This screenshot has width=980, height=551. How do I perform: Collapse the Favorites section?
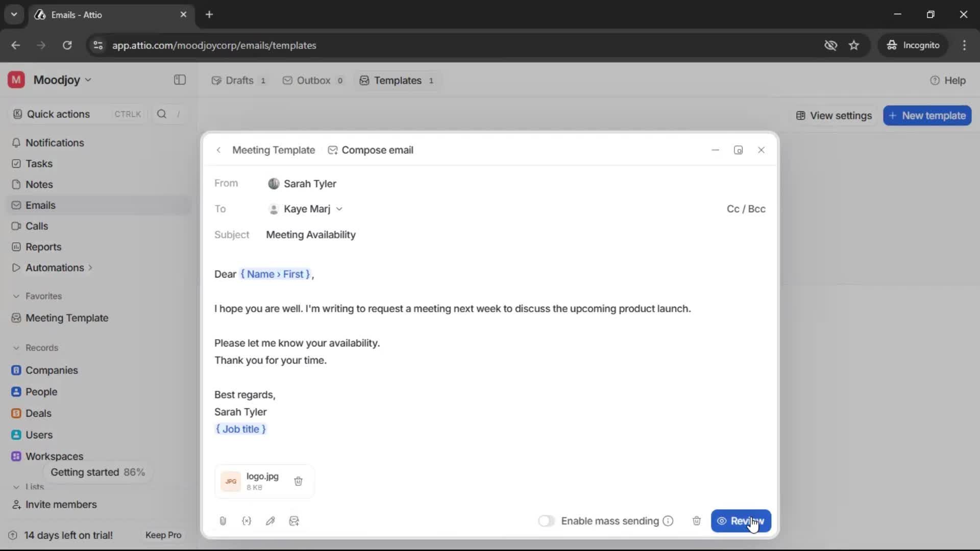[x=17, y=296]
